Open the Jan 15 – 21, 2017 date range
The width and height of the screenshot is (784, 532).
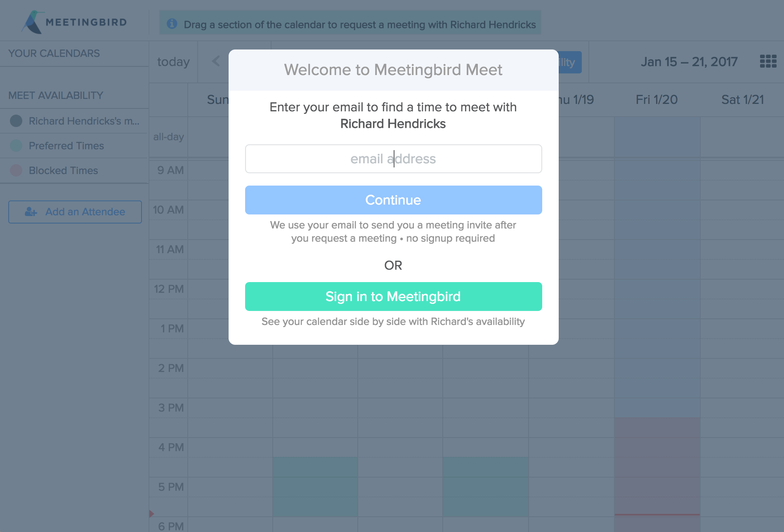(x=689, y=62)
